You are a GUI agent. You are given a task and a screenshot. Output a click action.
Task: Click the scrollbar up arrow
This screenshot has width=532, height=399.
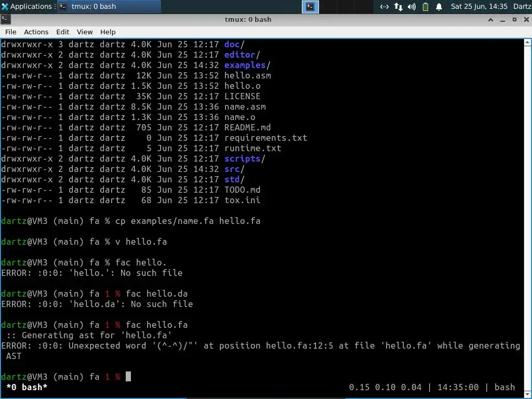[x=528, y=43]
